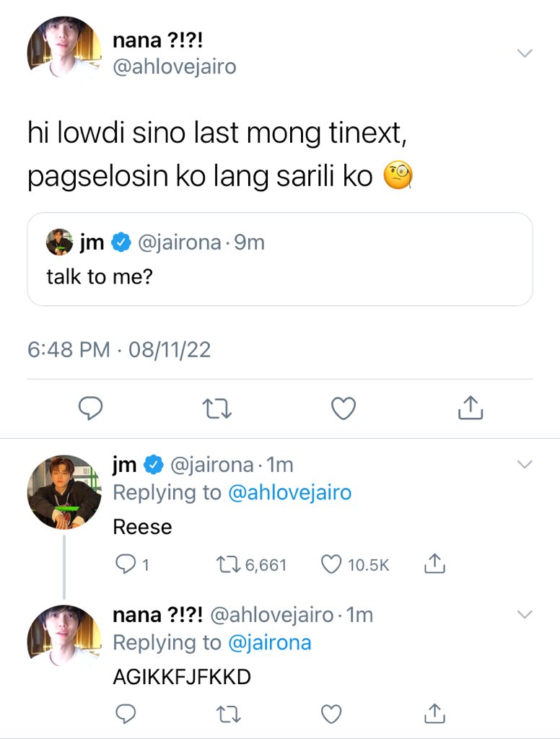The height and width of the screenshot is (739, 560).
Task: Open jm's profile picture in reply thread
Action: point(64,492)
